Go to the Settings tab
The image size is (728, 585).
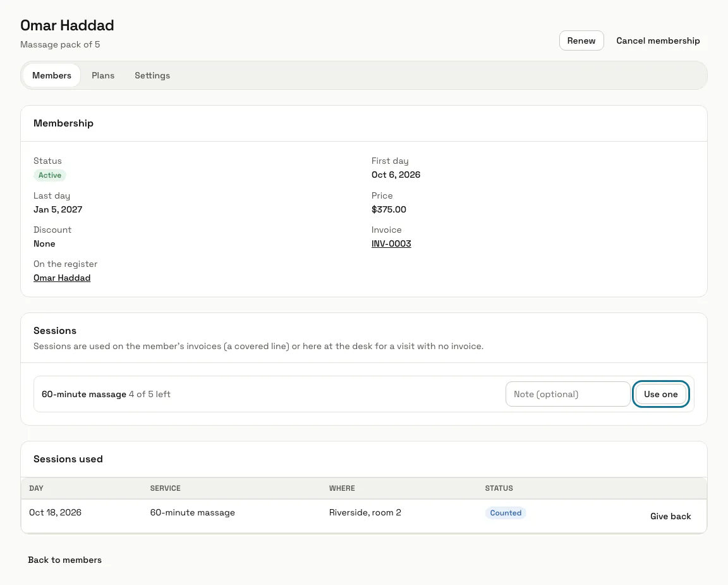click(x=152, y=75)
